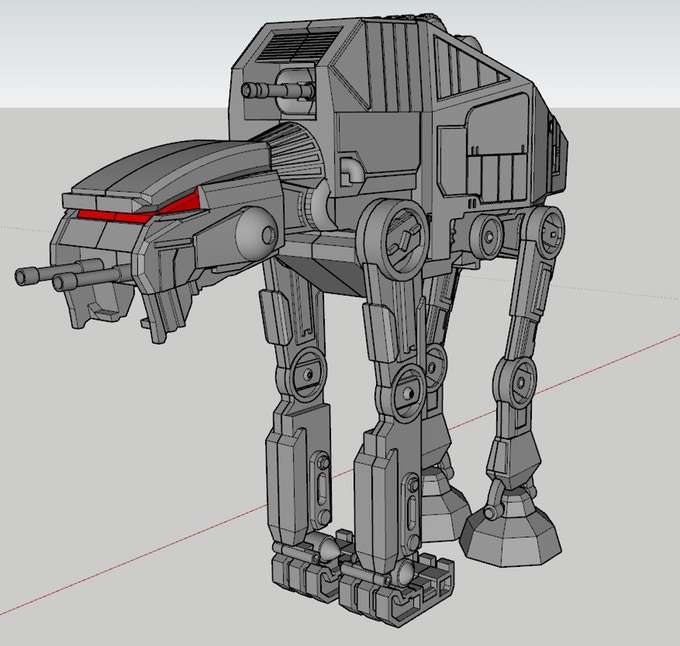Select the large front hip joint disc

394,239
